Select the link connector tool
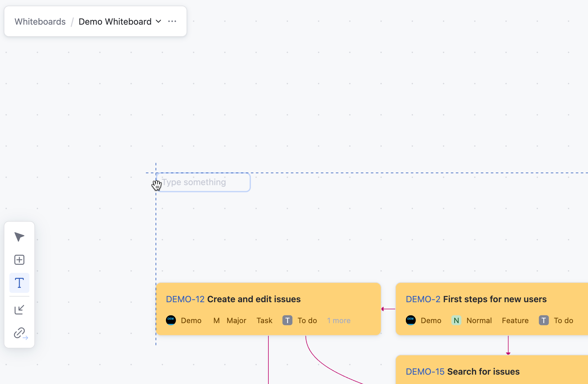Image resolution: width=588 pixels, height=384 pixels. (x=21, y=333)
